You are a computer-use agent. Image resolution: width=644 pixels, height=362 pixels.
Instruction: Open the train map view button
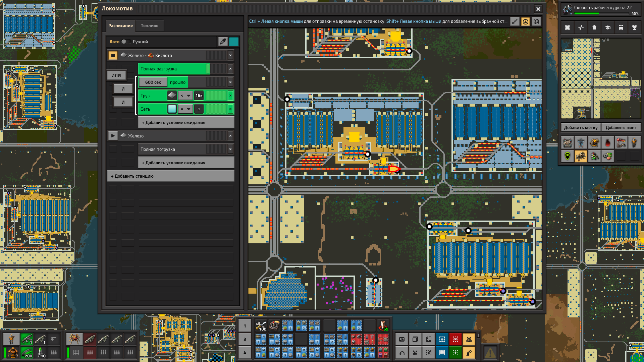pos(536,21)
